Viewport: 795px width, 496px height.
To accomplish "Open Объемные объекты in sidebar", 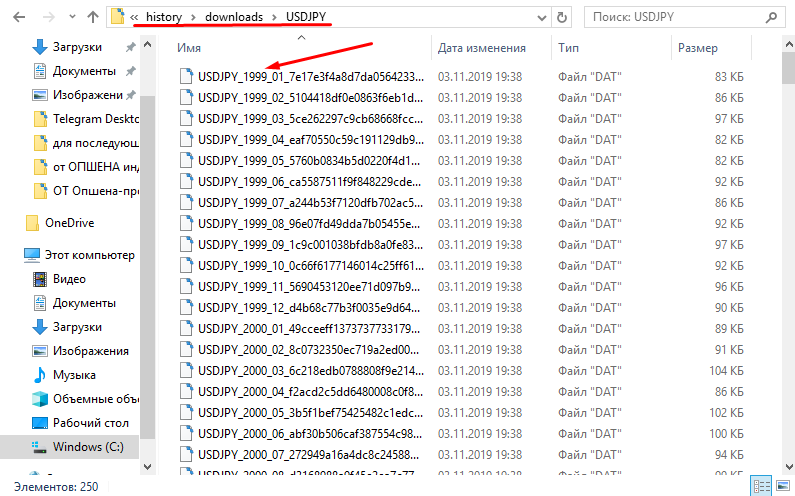I will pyautogui.click(x=95, y=399).
